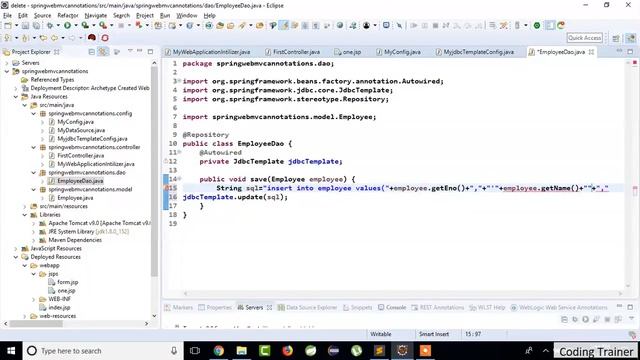Switch to the Properties tab
Image resolution: width=640 pixels, height=360 pixels.
[215, 308]
